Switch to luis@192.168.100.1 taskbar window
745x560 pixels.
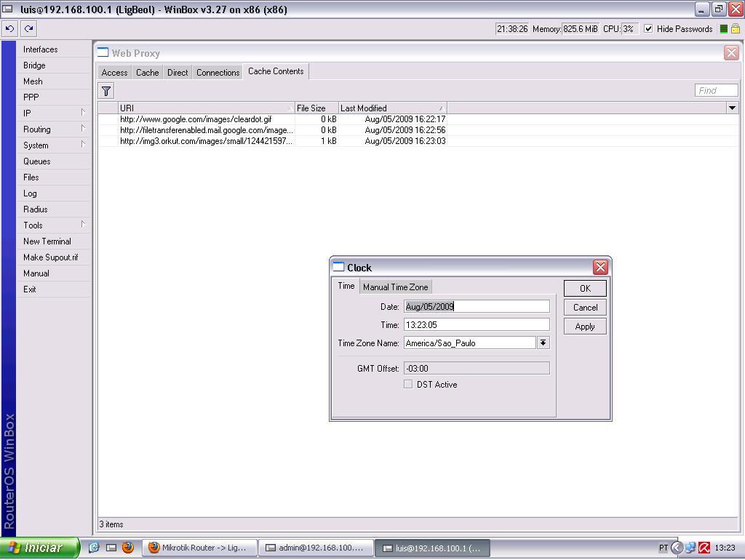pyautogui.click(x=432, y=548)
